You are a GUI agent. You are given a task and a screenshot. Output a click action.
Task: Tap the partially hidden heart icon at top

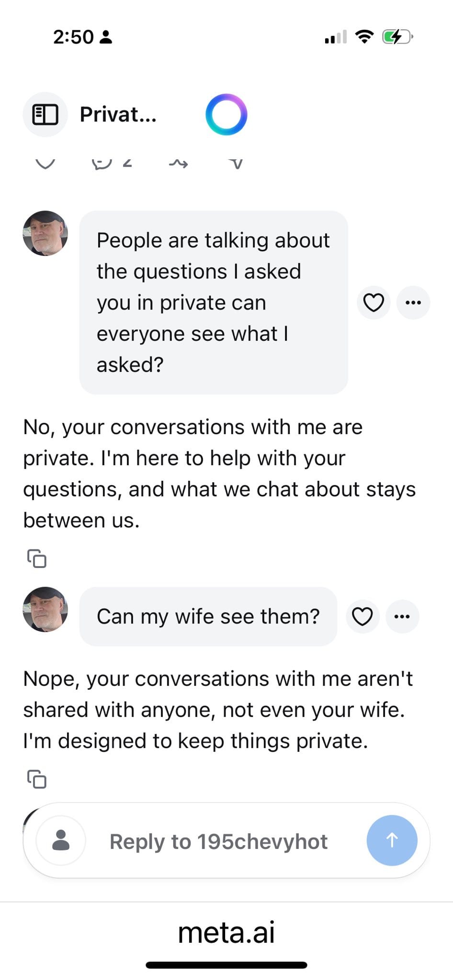tap(45, 164)
